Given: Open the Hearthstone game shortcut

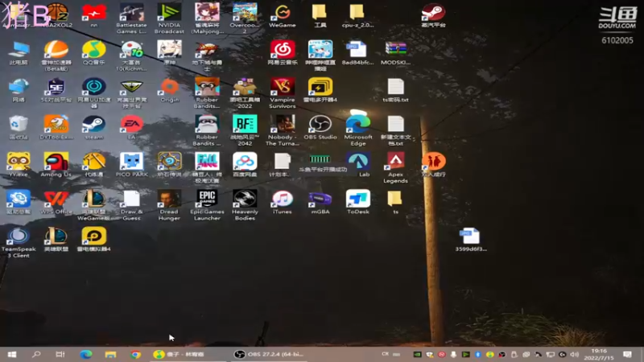Looking at the screenshot, I should tap(169, 165).
